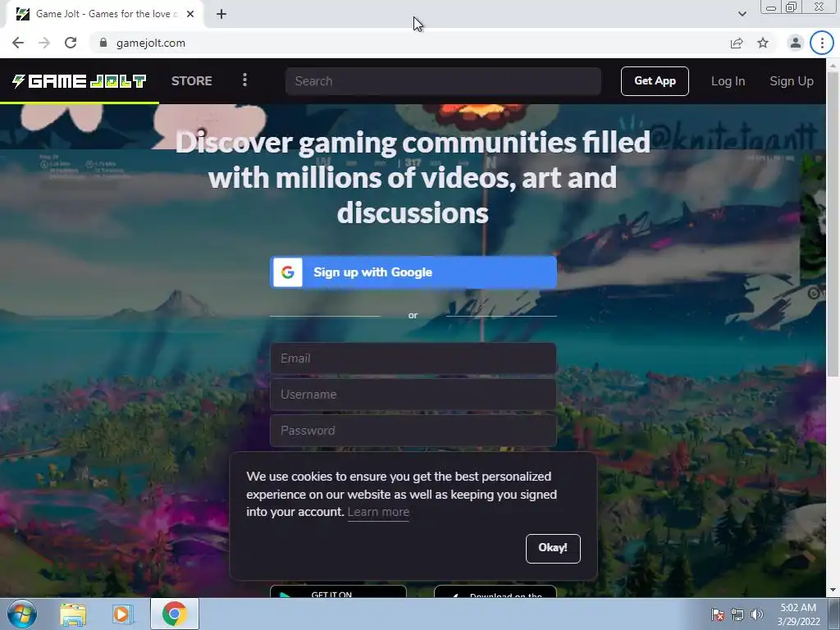840x630 pixels.
Task: Open the three-dot menu beside STORE
Action: [x=244, y=80]
